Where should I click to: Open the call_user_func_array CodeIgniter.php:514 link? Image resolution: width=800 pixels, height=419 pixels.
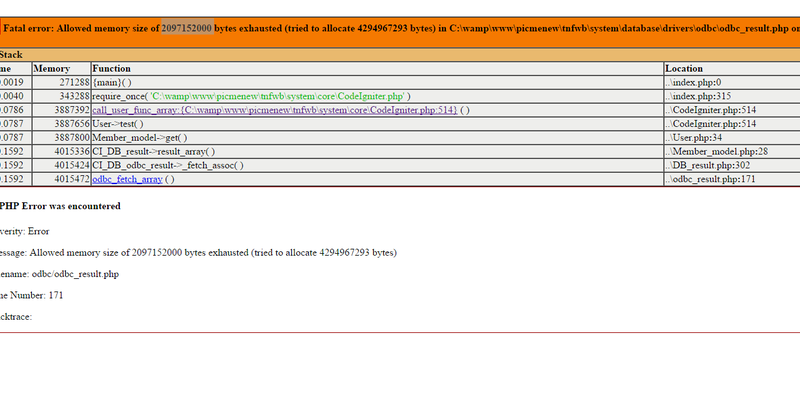(274, 110)
